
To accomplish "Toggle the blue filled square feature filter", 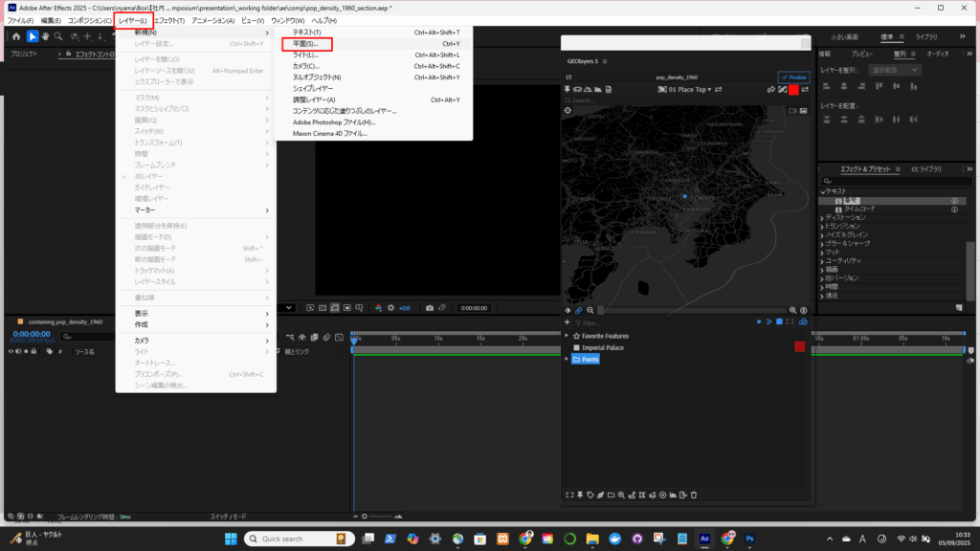I will [779, 322].
